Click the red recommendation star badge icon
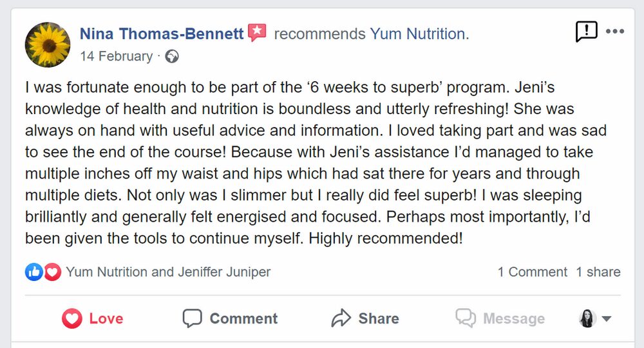 pos(257,32)
